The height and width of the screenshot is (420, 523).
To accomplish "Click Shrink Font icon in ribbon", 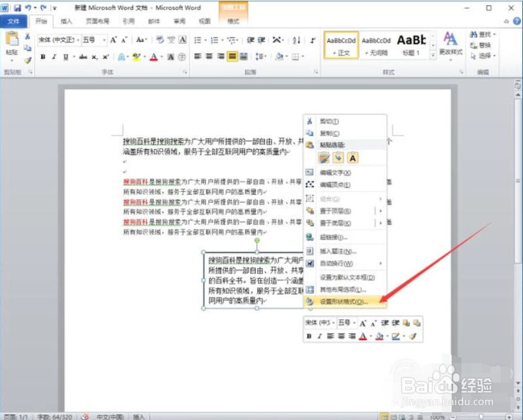I will [x=124, y=40].
